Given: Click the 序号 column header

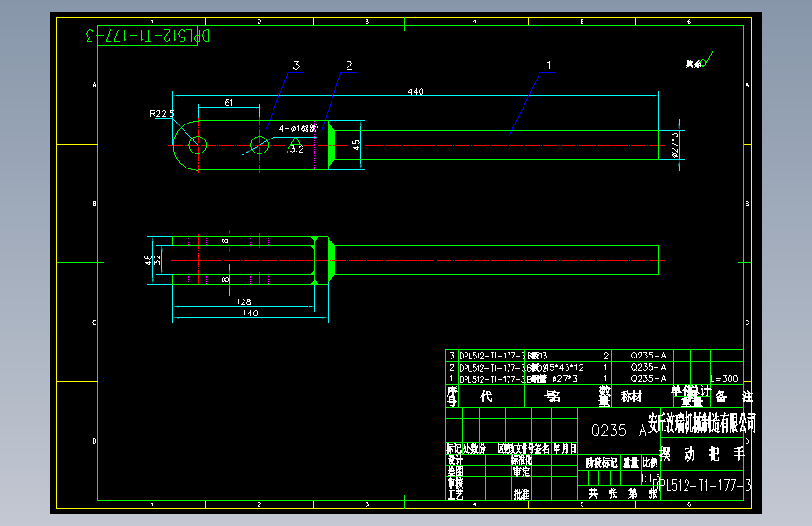Looking at the screenshot, I should click(452, 396).
